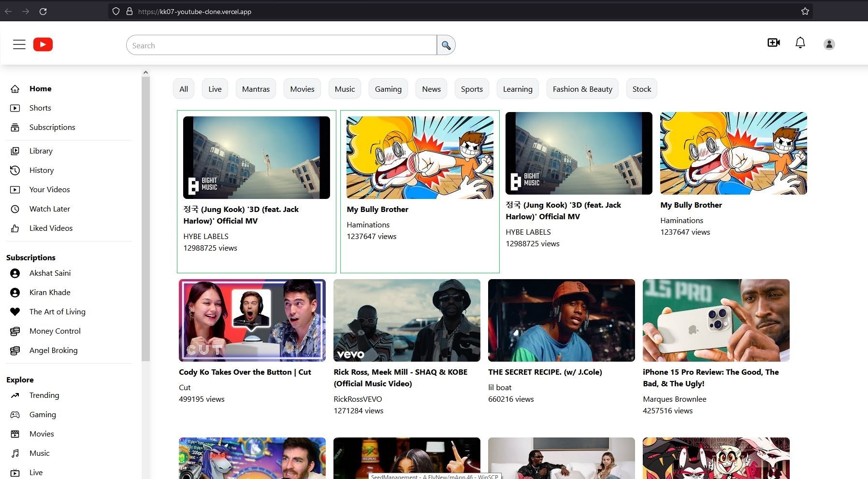Open the Trending explore link
This screenshot has height=479, width=868.
pyautogui.click(x=44, y=395)
